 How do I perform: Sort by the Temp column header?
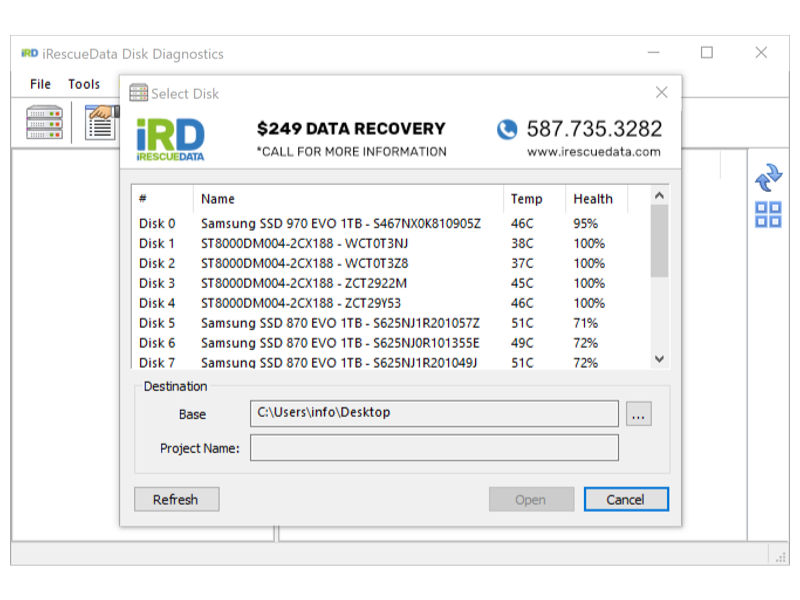[535, 199]
